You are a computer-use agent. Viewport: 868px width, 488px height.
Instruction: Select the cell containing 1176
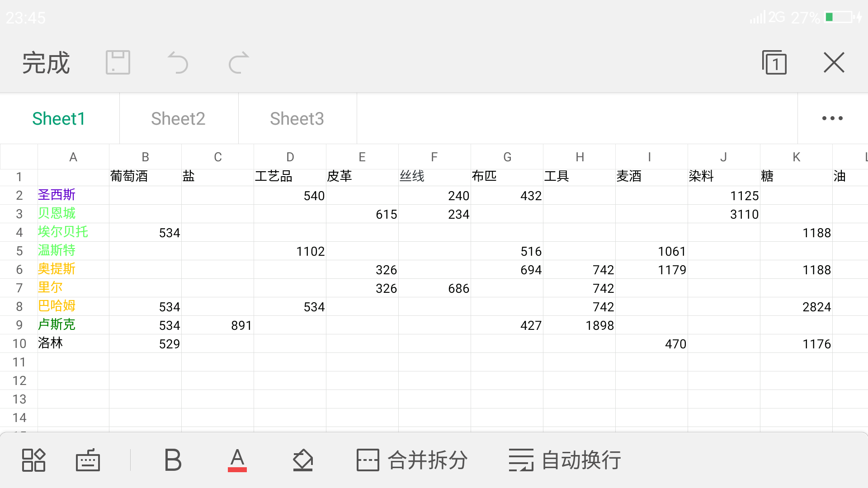796,343
